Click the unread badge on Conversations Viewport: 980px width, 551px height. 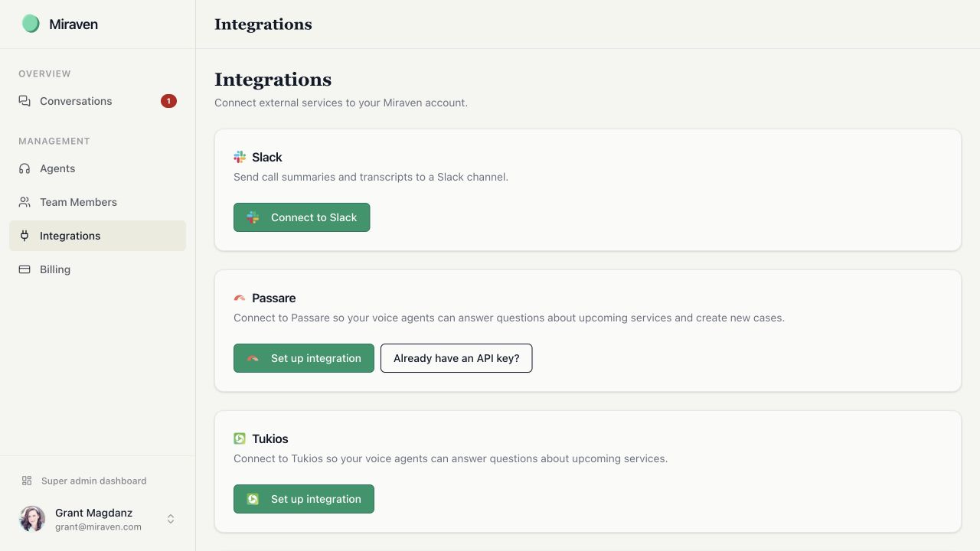(x=168, y=101)
